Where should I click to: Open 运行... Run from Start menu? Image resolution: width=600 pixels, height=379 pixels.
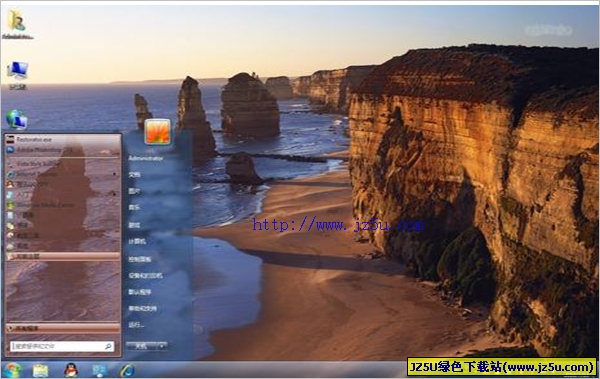(137, 325)
